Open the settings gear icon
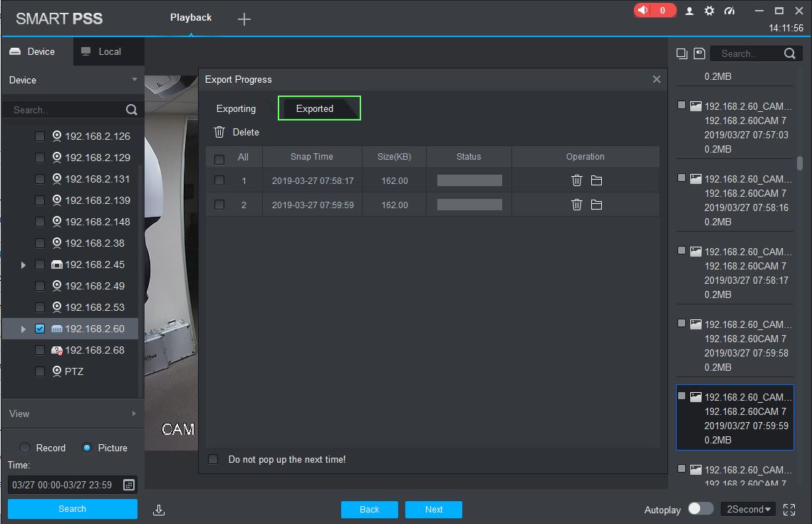This screenshot has width=812, height=524. pos(709,11)
